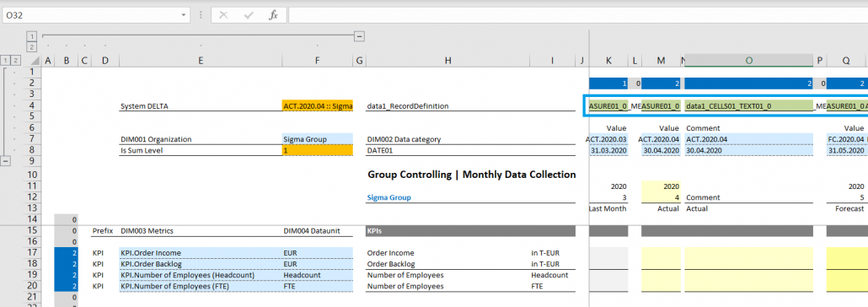868x307 pixels.
Task: Click the green 'data1_CELLS01_TEXT01_0' cell
Action: (748, 105)
